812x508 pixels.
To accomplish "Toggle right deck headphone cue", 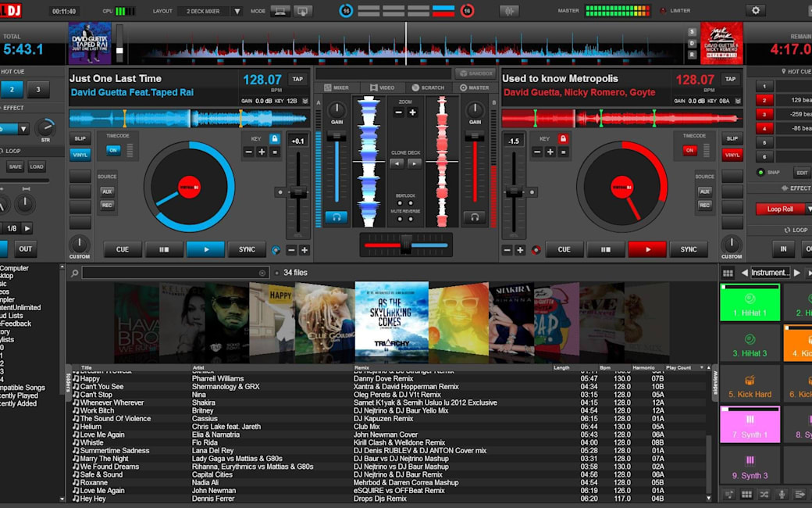I will [475, 217].
